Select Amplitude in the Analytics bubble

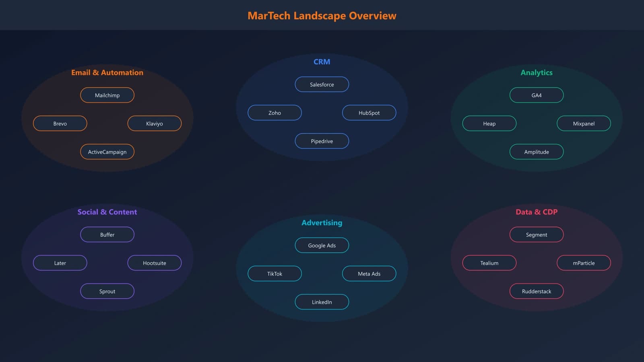click(x=537, y=152)
